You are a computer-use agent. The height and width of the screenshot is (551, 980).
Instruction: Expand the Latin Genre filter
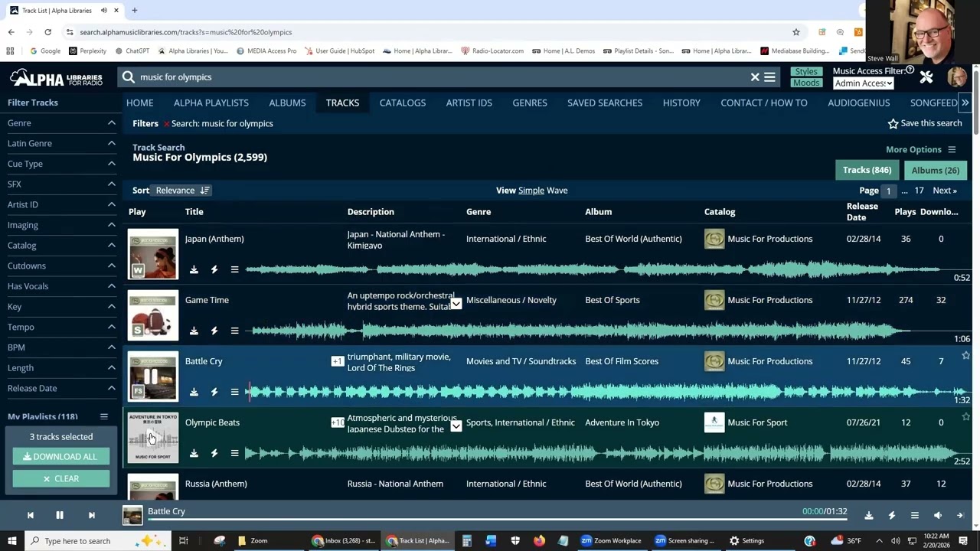(61, 143)
